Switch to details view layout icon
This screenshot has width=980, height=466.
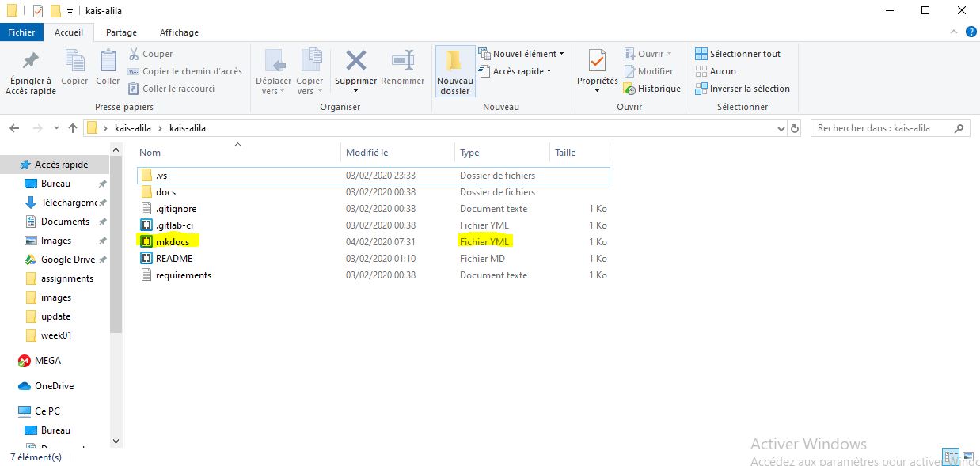click(x=951, y=457)
